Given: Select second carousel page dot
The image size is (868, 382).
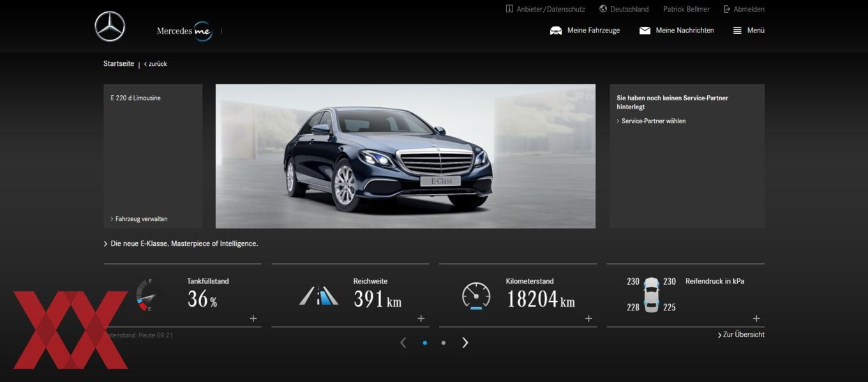Looking at the screenshot, I should tap(444, 343).
